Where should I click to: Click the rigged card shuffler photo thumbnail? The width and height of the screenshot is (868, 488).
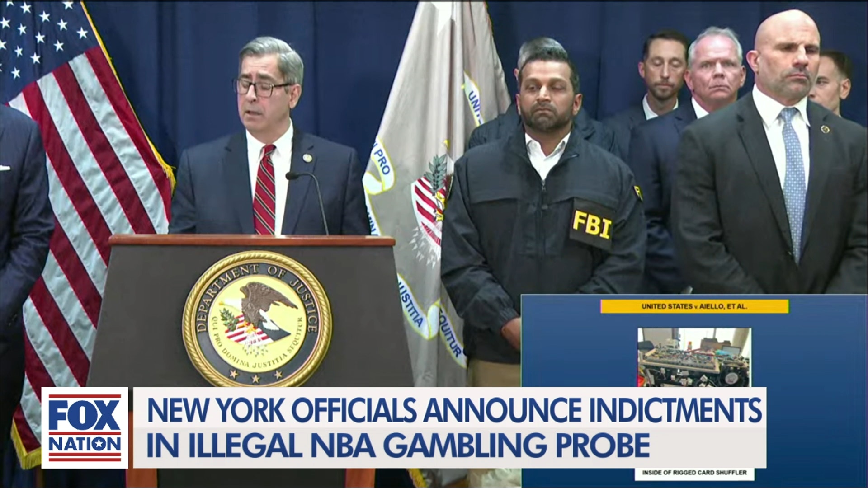(x=694, y=357)
